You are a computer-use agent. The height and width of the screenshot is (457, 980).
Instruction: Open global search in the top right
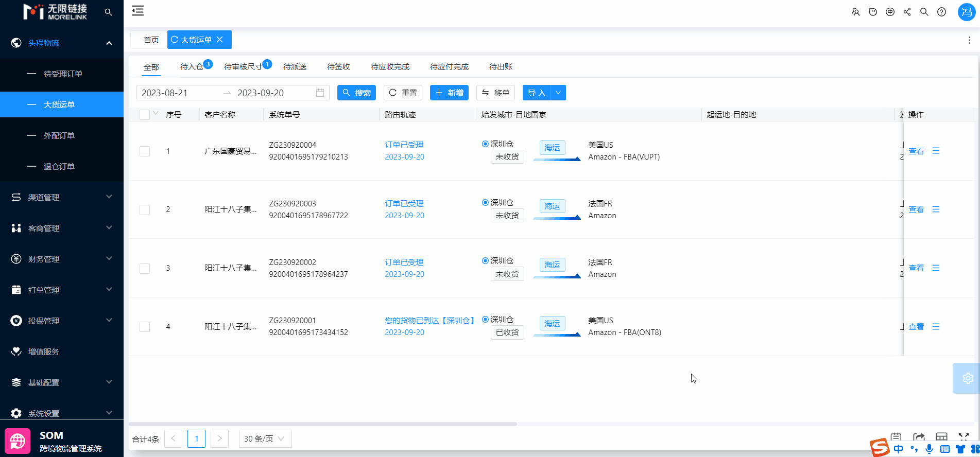924,12
